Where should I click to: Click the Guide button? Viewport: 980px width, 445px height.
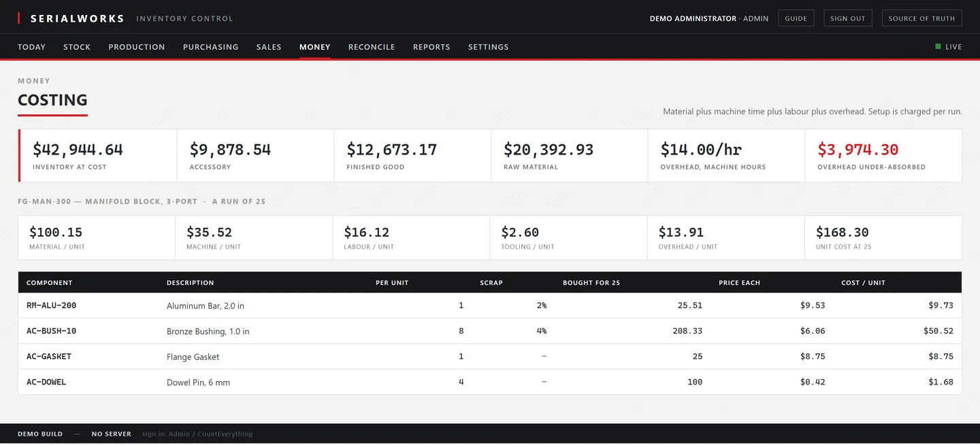[x=796, y=18]
